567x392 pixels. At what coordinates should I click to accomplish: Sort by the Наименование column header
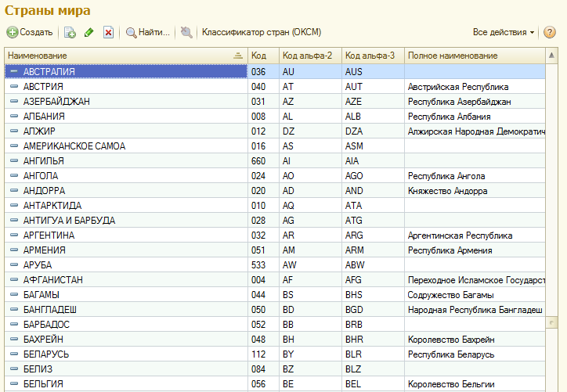(x=126, y=56)
